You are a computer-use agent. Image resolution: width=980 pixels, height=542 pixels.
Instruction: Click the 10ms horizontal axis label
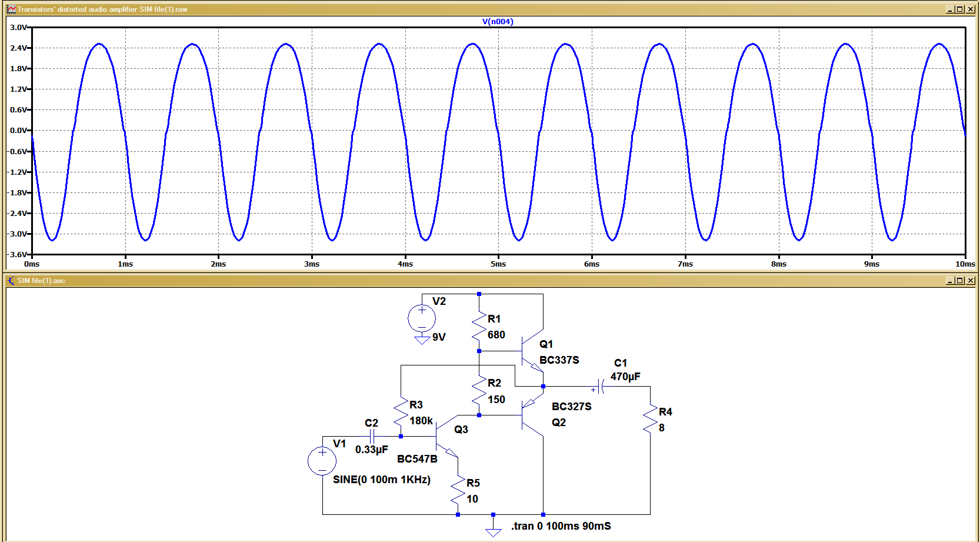pos(965,264)
